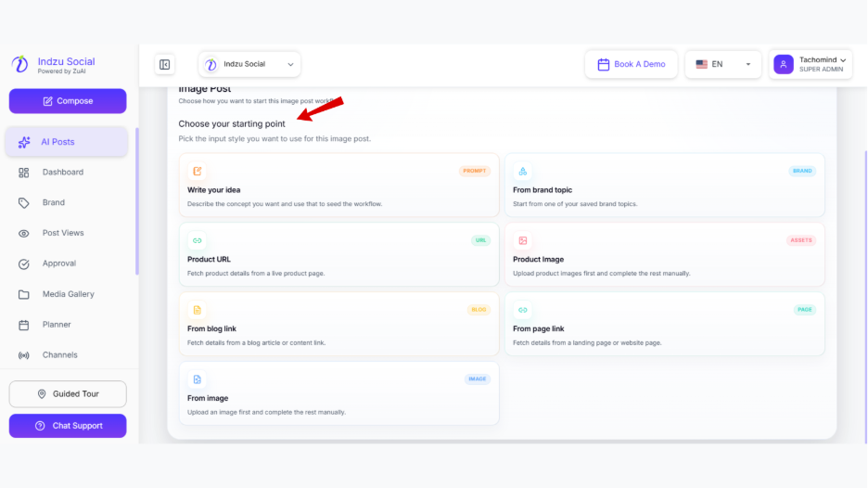Collapse the sidebar with the panel toggle icon

[164, 64]
